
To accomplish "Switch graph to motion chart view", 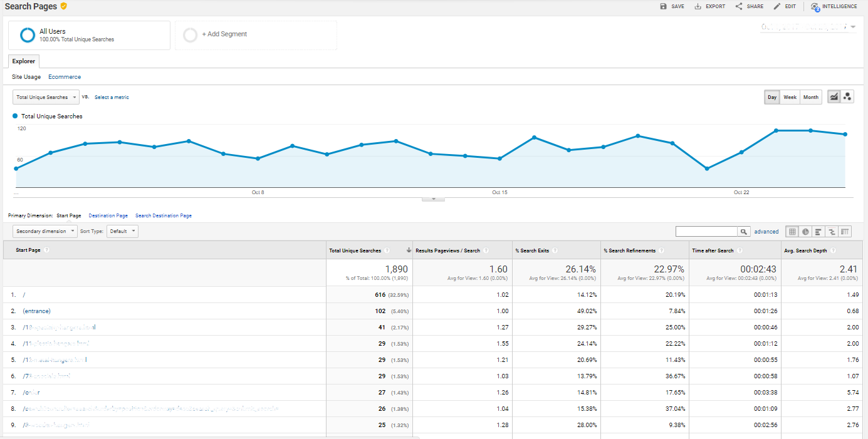I will pyautogui.click(x=847, y=96).
